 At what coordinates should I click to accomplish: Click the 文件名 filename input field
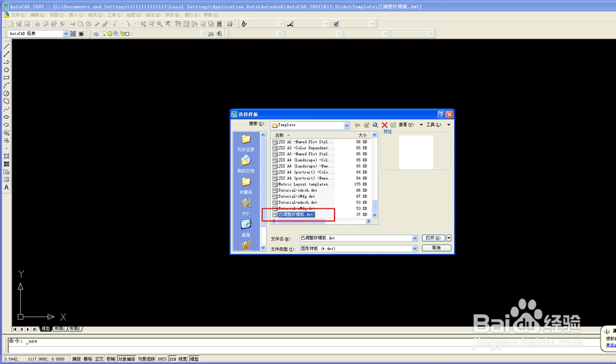[x=355, y=238]
